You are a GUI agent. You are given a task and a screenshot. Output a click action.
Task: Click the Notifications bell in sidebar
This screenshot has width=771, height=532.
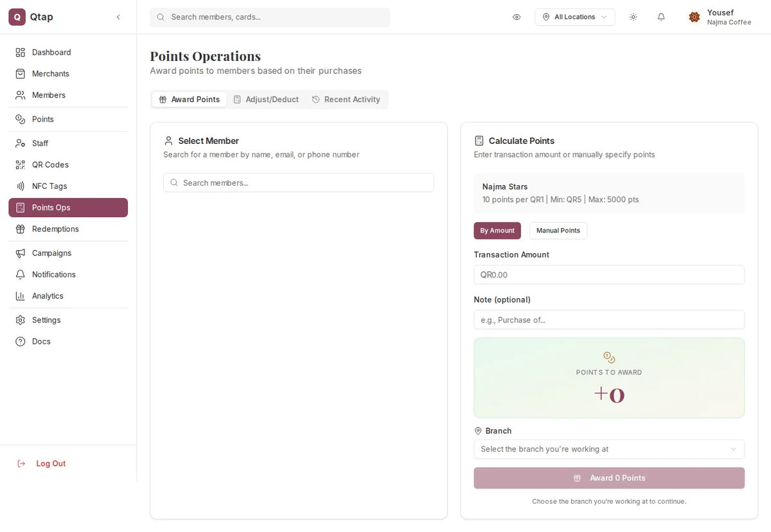(21, 274)
